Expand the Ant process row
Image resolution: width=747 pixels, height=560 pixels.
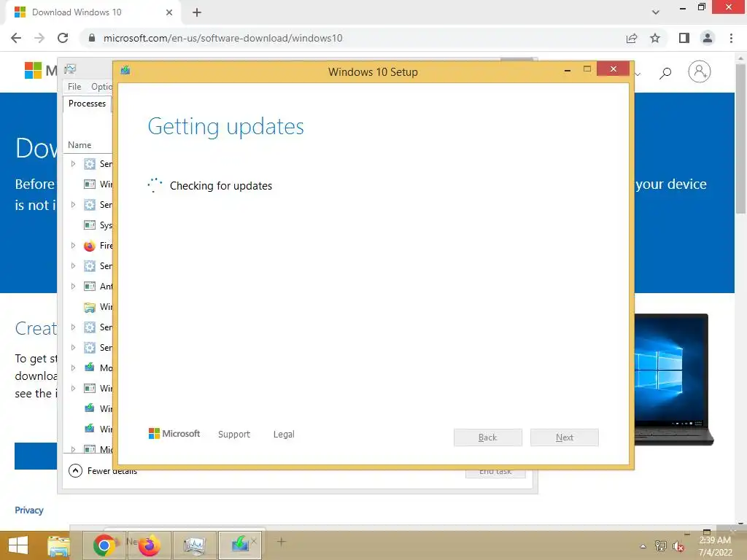(x=73, y=286)
